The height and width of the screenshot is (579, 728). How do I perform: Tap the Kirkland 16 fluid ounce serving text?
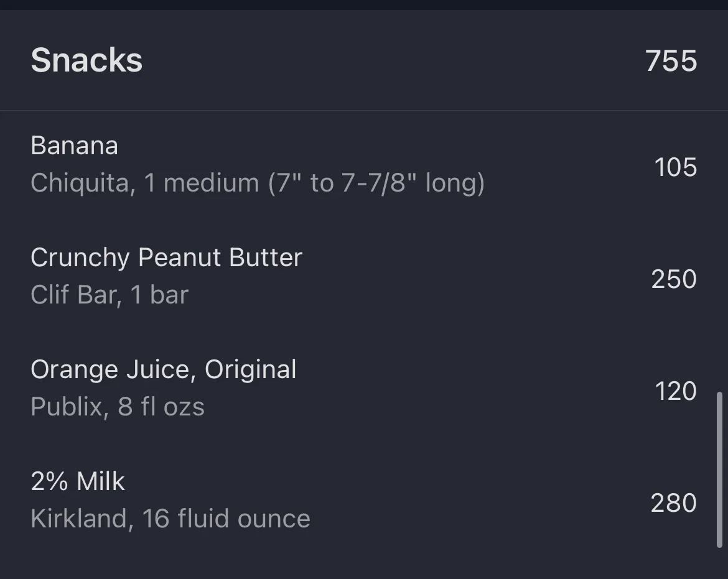pos(170,518)
